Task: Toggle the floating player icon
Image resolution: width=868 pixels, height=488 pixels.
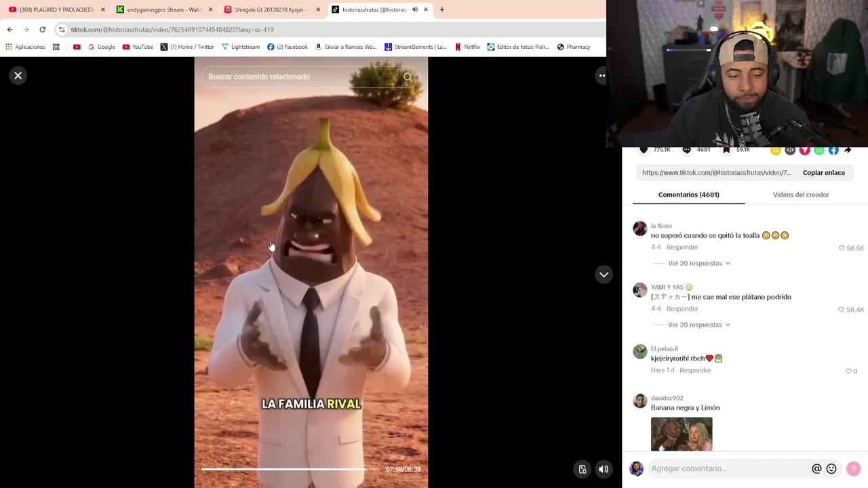Action: pos(583,469)
